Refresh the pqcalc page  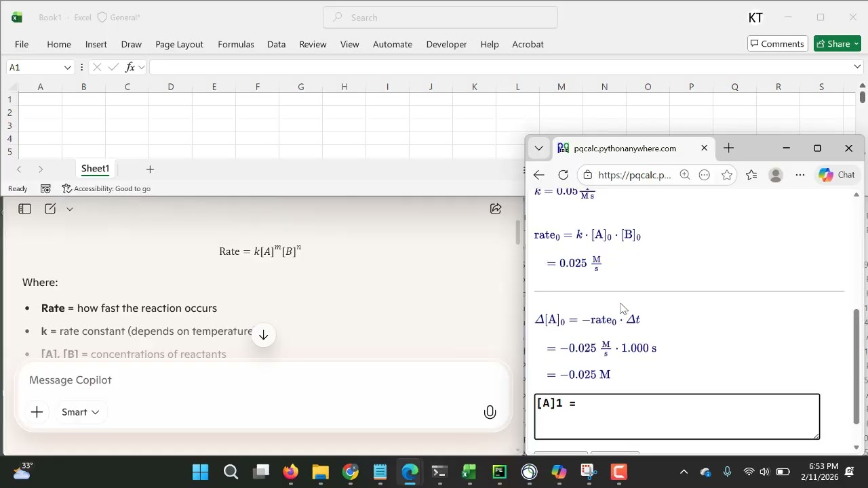tap(563, 175)
